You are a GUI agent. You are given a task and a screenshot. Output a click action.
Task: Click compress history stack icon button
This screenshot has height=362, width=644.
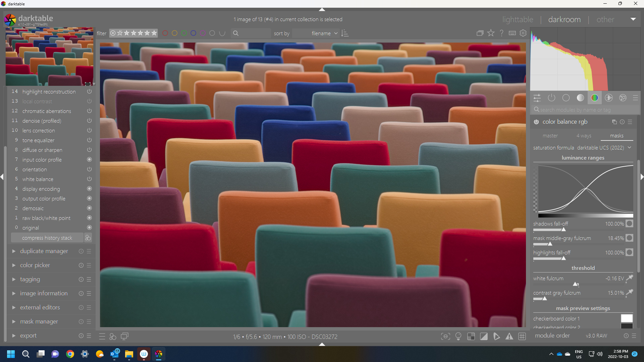point(88,238)
